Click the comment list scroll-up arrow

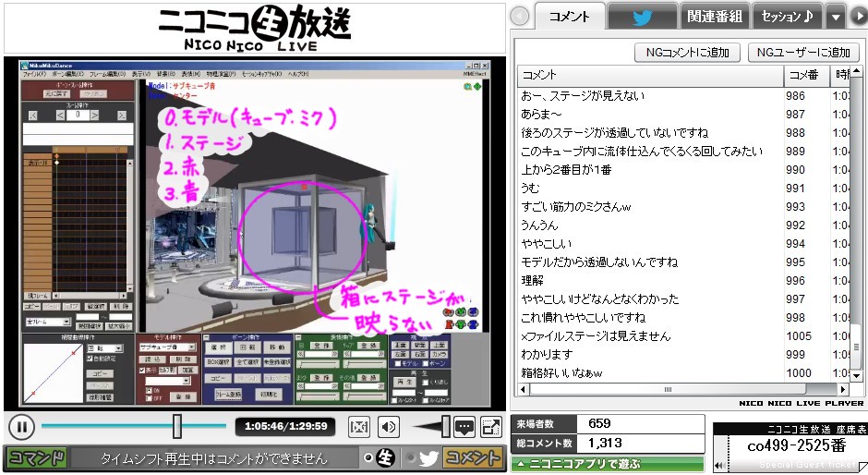click(856, 72)
